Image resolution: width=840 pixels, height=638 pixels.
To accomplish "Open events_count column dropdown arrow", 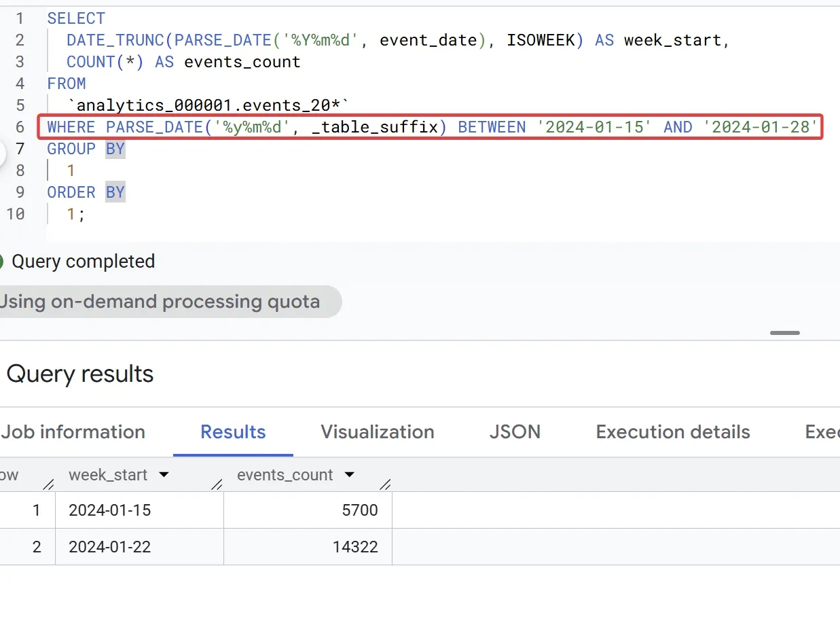I will click(350, 475).
